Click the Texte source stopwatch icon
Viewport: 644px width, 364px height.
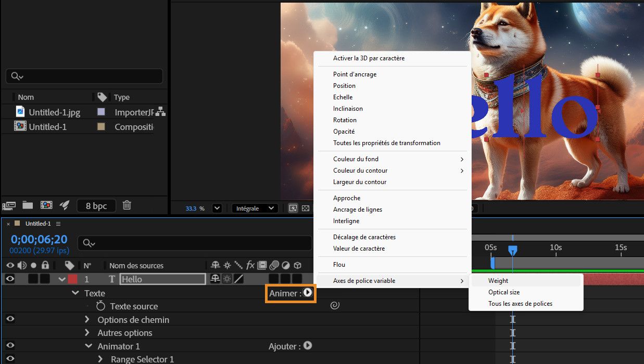[x=101, y=306]
